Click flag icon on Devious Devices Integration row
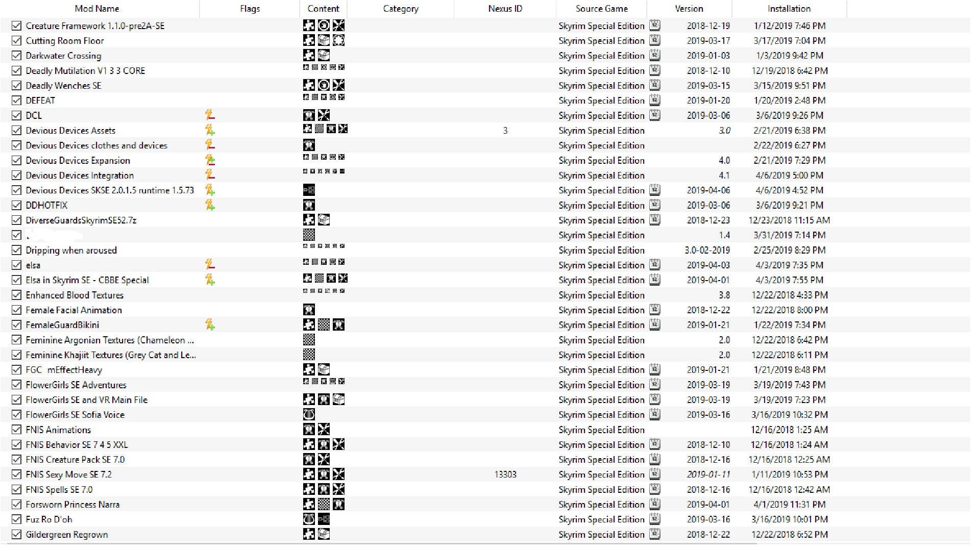Screen dimensions: 980x551 pos(210,175)
